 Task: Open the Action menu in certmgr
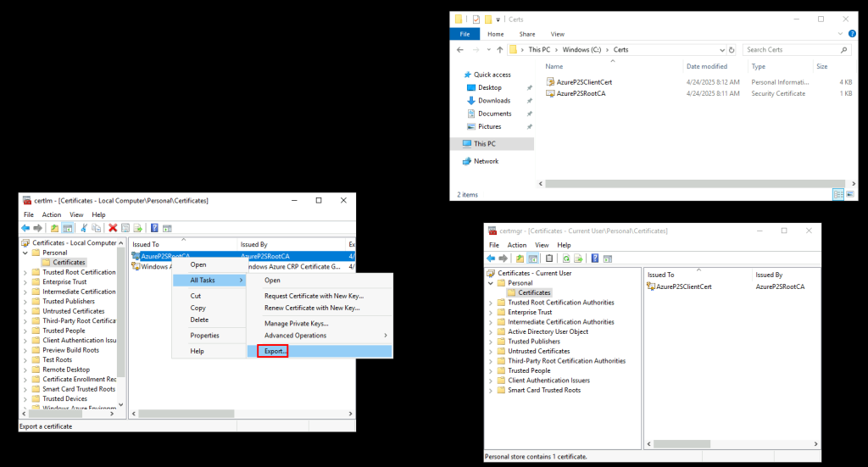pyautogui.click(x=516, y=245)
